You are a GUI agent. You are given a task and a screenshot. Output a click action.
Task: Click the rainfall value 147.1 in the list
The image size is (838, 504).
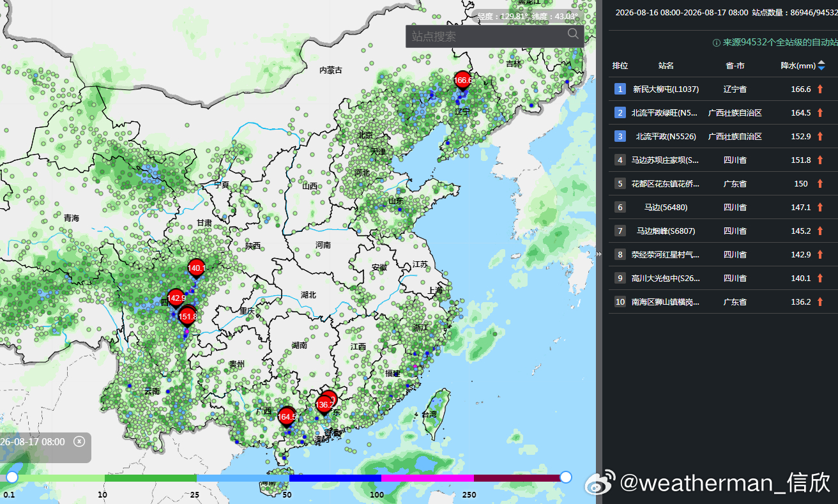(801, 208)
